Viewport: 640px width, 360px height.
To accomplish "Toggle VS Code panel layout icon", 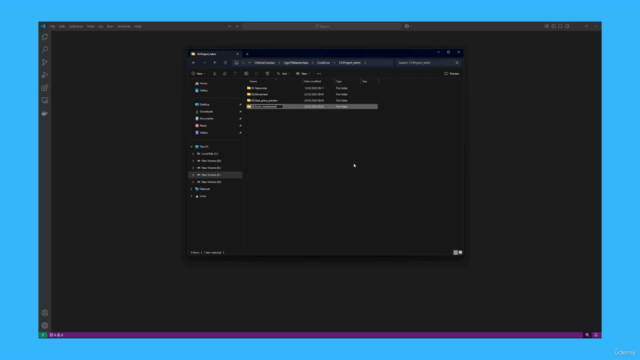I will point(560,26).
